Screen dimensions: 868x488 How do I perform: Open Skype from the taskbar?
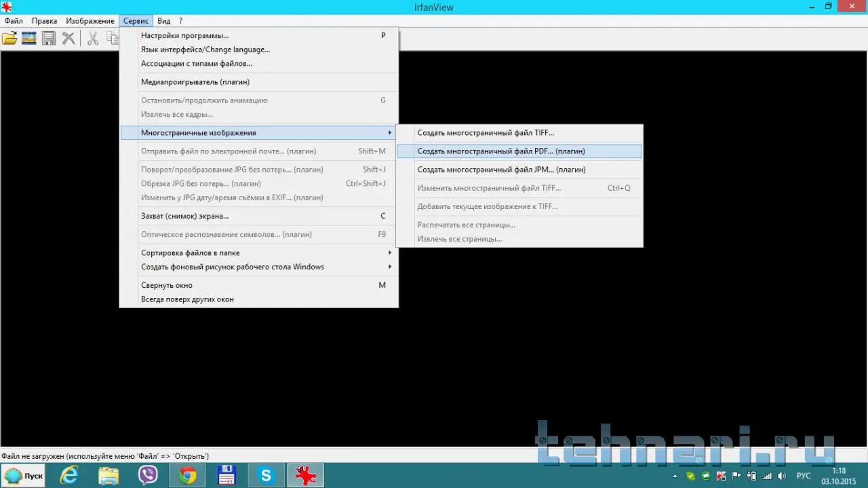pyautogui.click(x=266, y=476)
